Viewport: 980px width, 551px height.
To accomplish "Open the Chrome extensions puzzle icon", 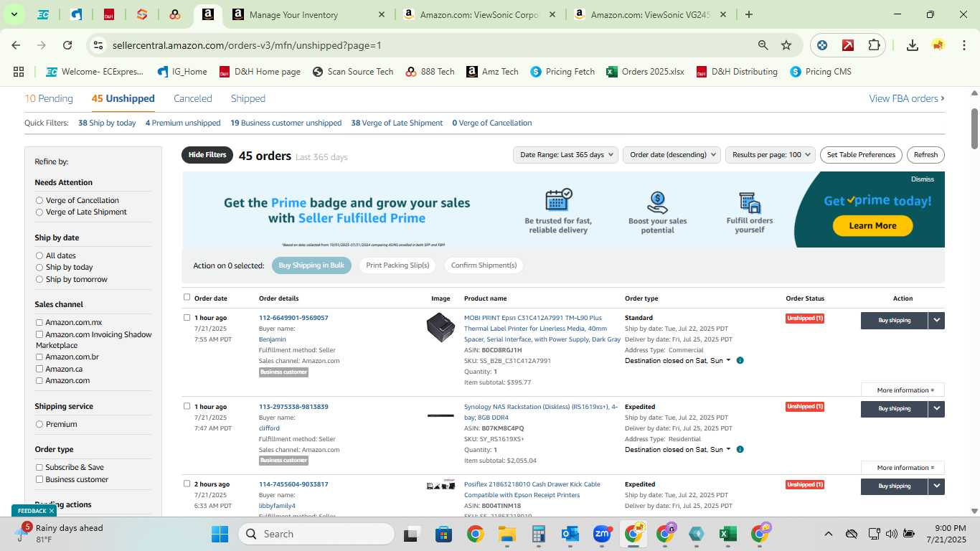I will 874,45.
